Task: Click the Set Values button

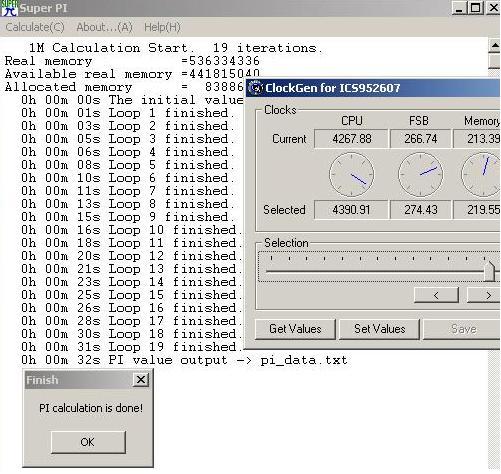Action: coord(379,329)
